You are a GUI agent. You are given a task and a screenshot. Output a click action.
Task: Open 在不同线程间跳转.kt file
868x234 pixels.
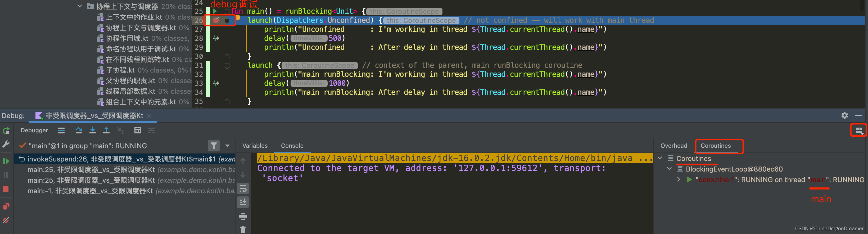tap(137, 59)
